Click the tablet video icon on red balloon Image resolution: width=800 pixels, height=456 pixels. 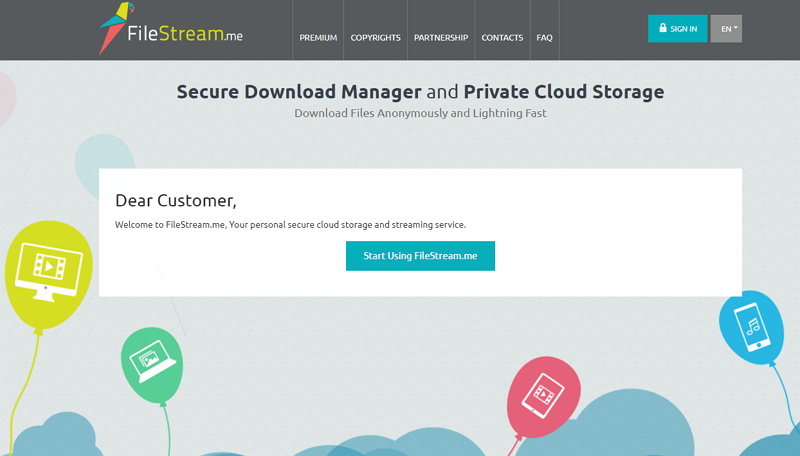pyautogui.click(x=543, y=395)
